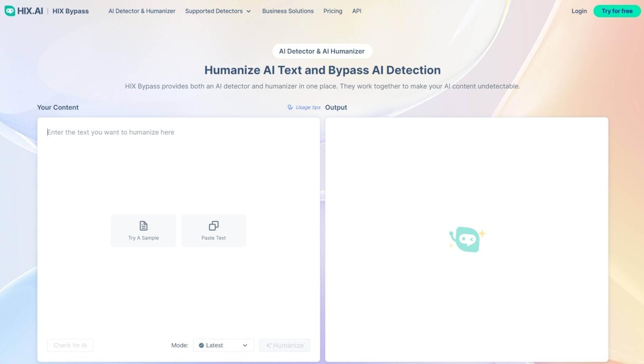This screenshot has height=364, width=644.
Task: Select Pricing in the navigation bar
Action: click(x=333, y=11)
